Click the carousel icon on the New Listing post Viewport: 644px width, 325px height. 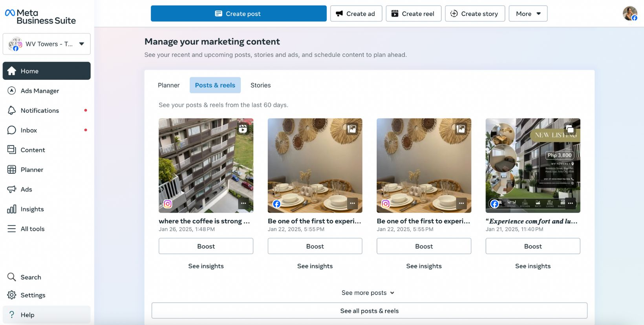click(570, 129)
